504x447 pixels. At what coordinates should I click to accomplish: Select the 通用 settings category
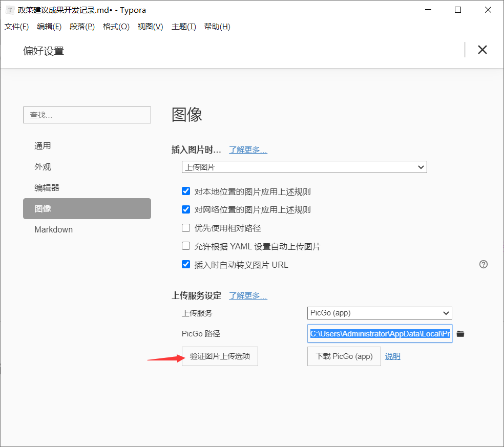(87, 146)
